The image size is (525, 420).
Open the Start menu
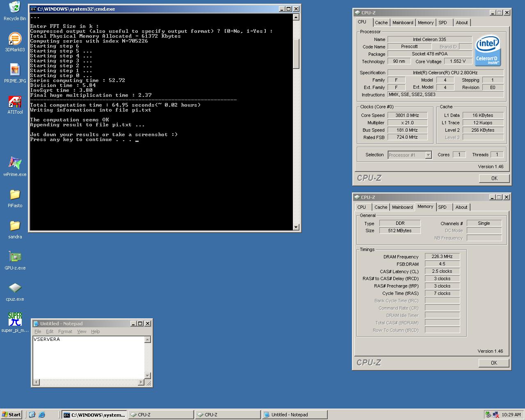(11, 415)
